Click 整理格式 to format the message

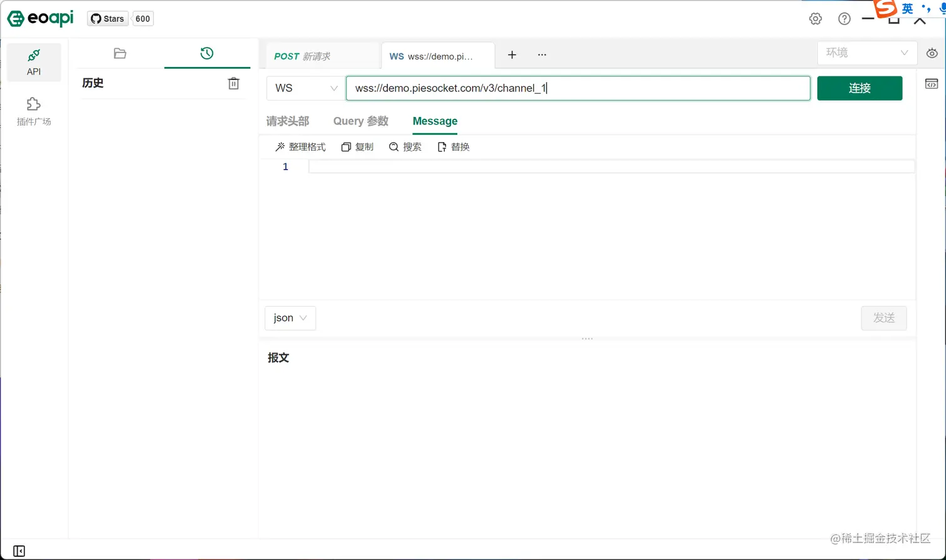point(300,147)
